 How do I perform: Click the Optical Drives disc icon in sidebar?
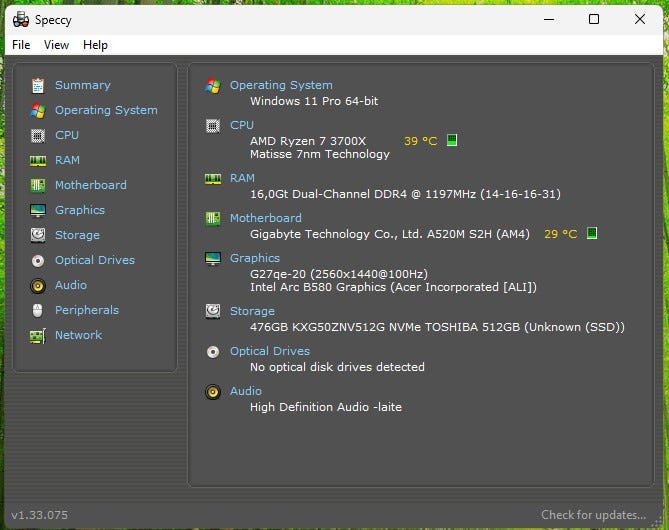tap(38, 260)
